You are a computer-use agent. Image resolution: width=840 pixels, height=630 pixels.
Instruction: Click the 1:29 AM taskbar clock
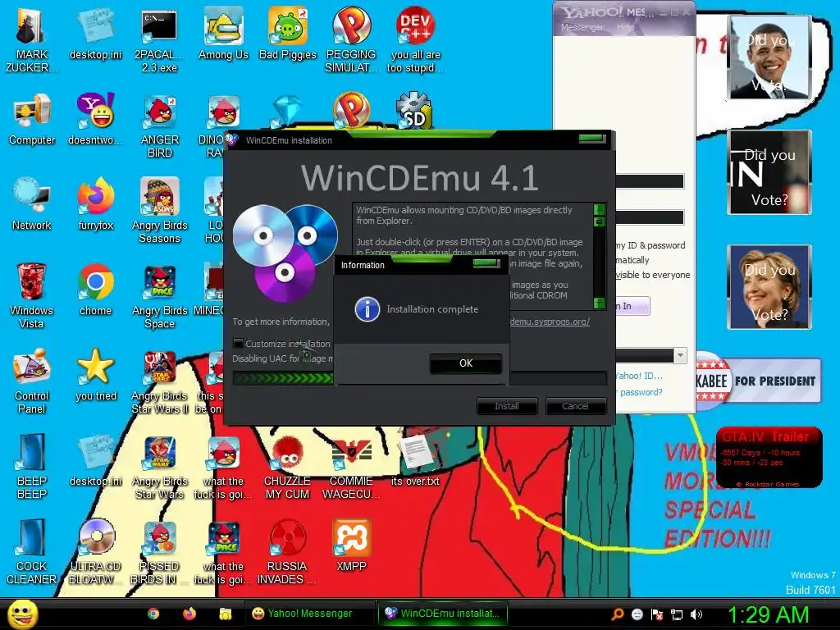pos(768,614)
